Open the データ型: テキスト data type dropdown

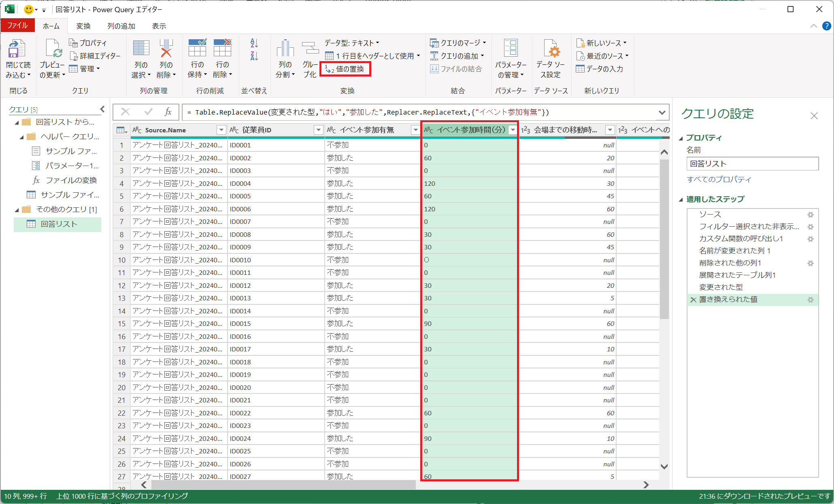click(352, 43)
